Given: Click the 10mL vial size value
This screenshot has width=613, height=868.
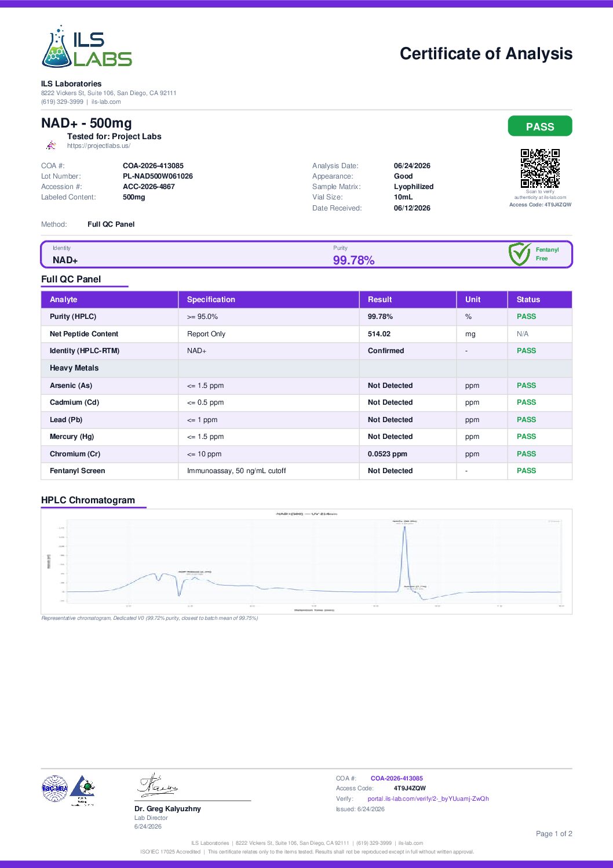Looking at the screenshot, I should point(403,197).
